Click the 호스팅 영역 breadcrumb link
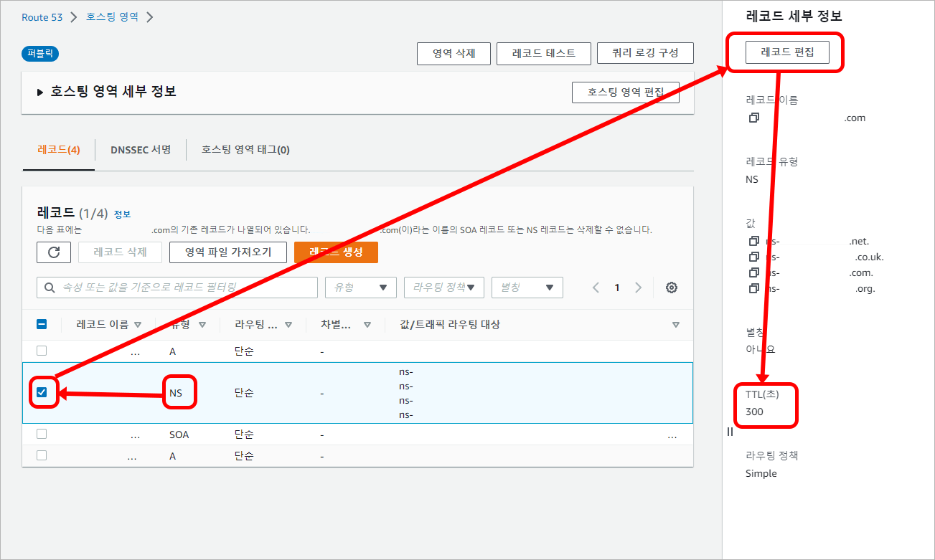Viewport: 935px width, 560px height. coord(113,17)
